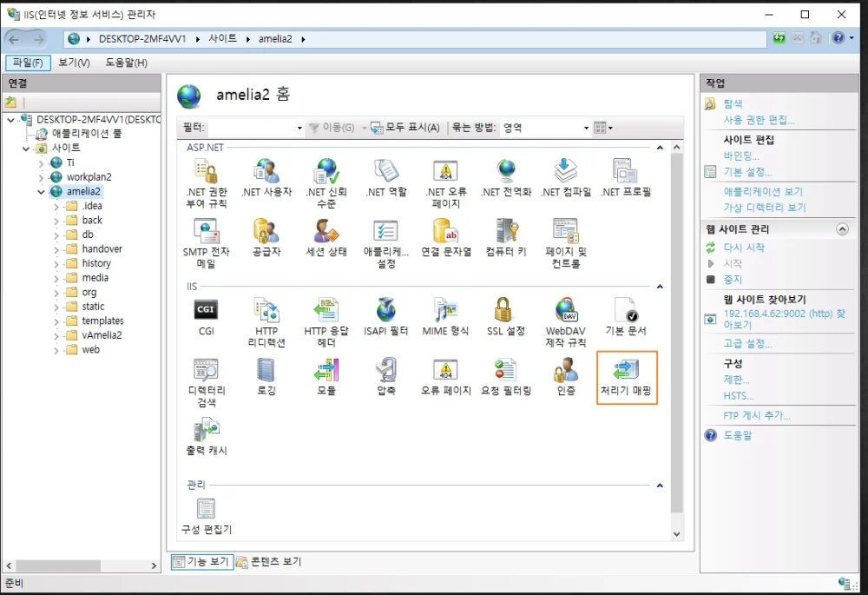The height and width of the screenshot is (595, 868).
Task: Open the 기본 문서 icon
Action: (x=626, y=317)
